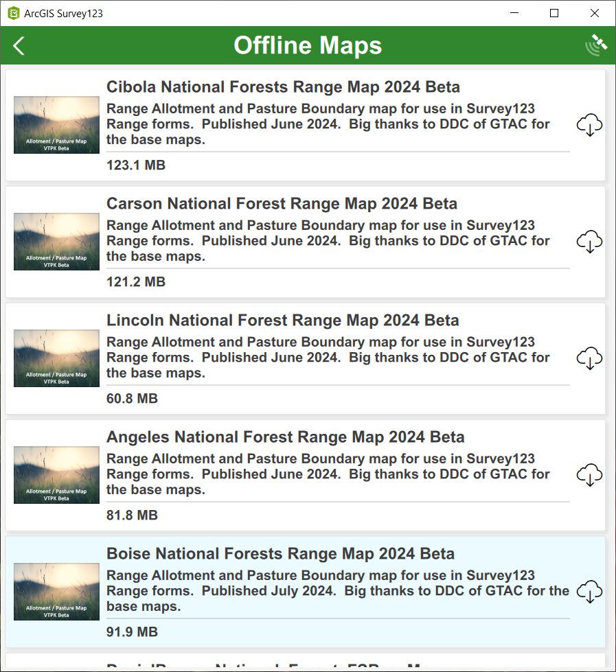
Task: Download the Carson National Forest map
Action: coord(589,242)
